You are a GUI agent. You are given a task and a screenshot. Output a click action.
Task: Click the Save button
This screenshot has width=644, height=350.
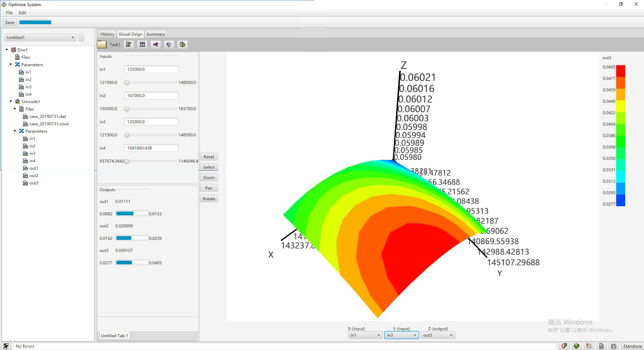(10, 22)
